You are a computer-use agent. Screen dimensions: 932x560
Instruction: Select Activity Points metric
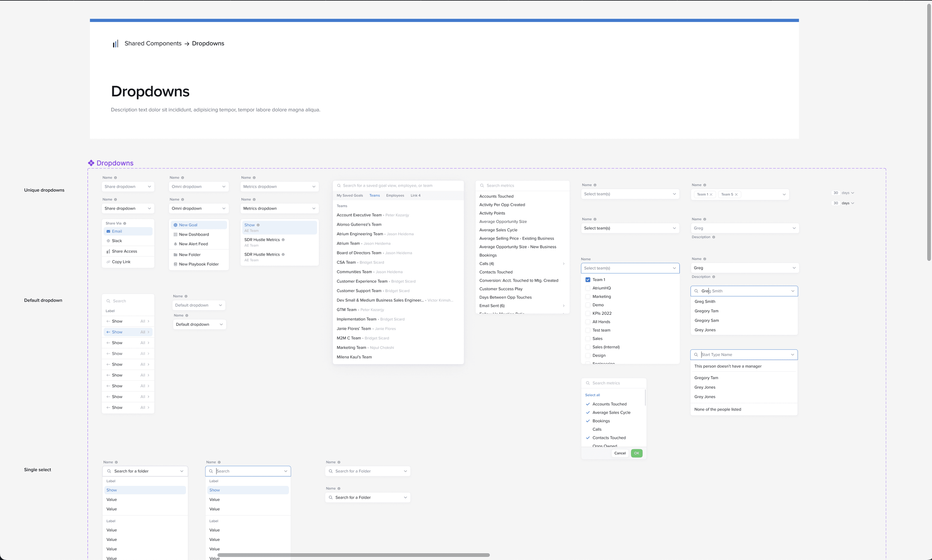click(x=522, y=213)
